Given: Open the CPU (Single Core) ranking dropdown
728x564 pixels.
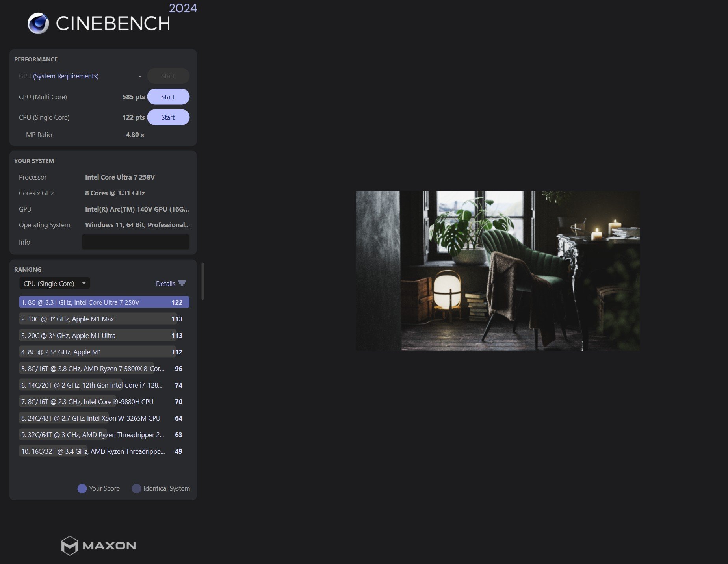Looking at the screenshot, I should pos(54,283).
